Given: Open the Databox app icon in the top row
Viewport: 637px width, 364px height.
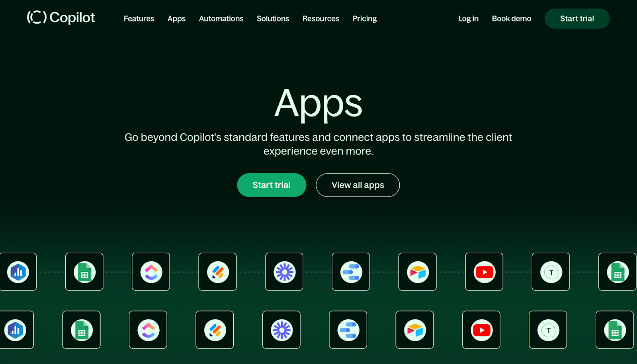Looking at the screenshot, I should pyautogui.click(x=18, y=272).
